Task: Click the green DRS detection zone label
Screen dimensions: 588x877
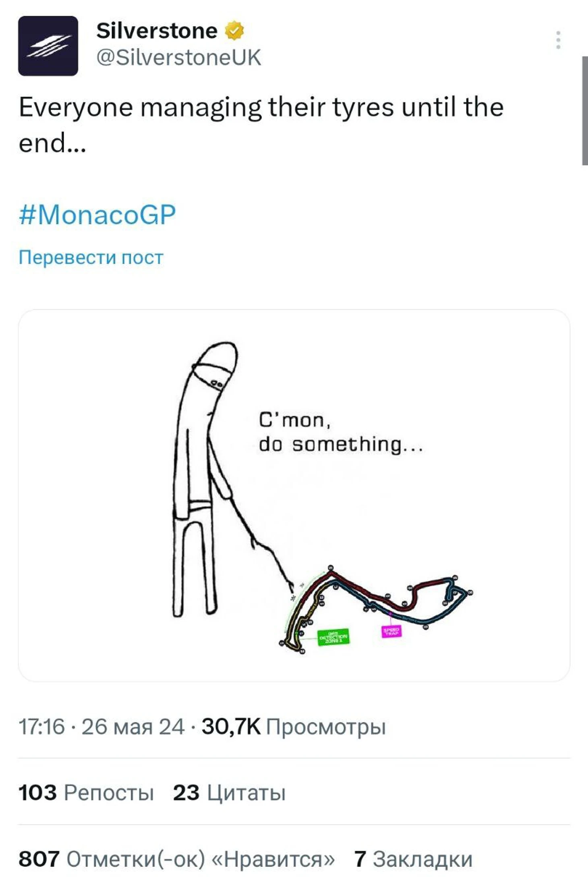Action: point(333,637)
